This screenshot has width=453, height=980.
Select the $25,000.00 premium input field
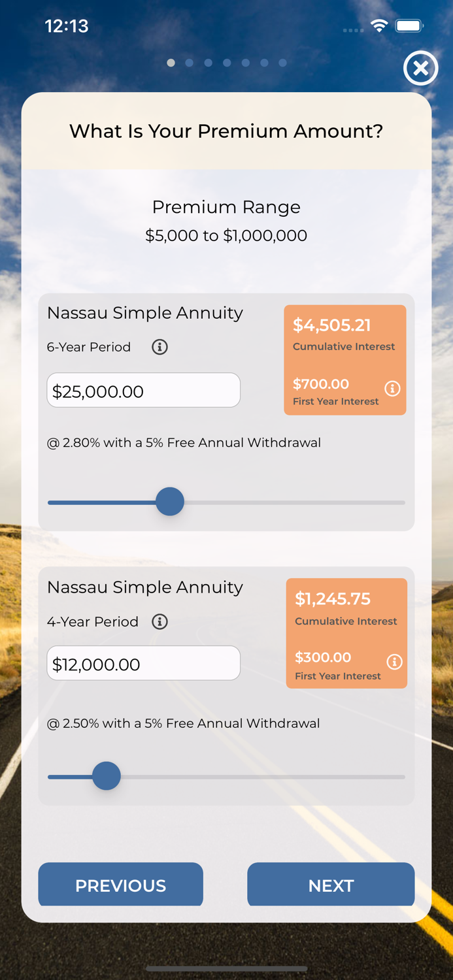(x=143, y=389)
